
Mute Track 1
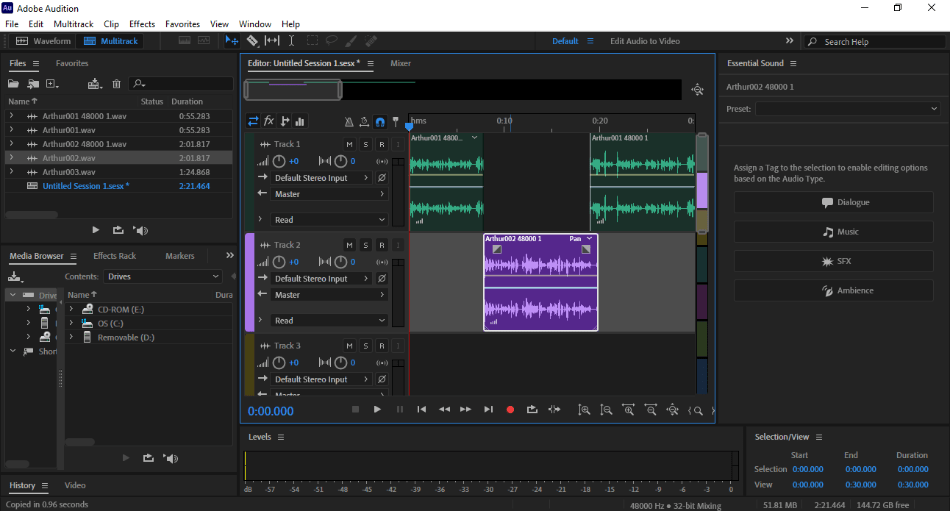point(349,144)
